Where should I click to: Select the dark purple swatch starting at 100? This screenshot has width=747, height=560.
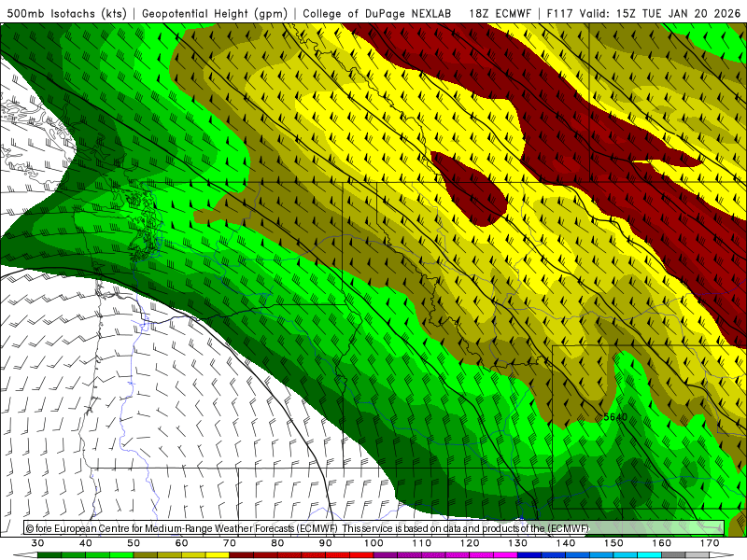coord(386,554)
